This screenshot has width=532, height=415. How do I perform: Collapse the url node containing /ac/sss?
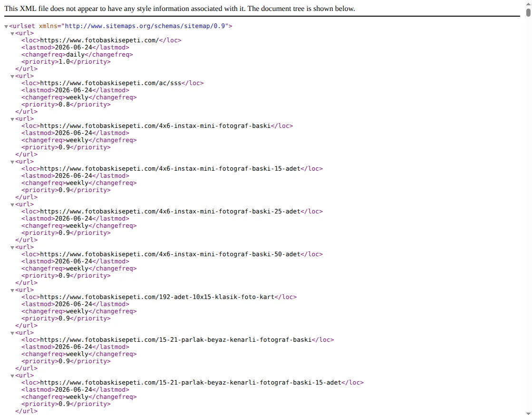click(x=12, y=77)
